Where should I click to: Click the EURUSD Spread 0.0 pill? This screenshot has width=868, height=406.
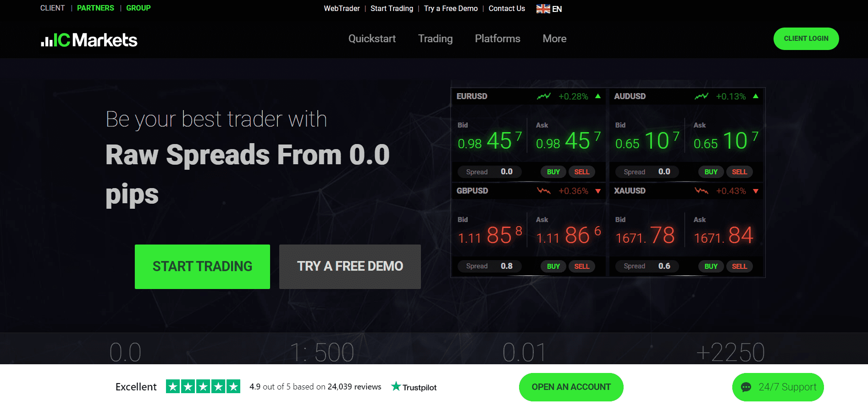click(x=490, y=172)
